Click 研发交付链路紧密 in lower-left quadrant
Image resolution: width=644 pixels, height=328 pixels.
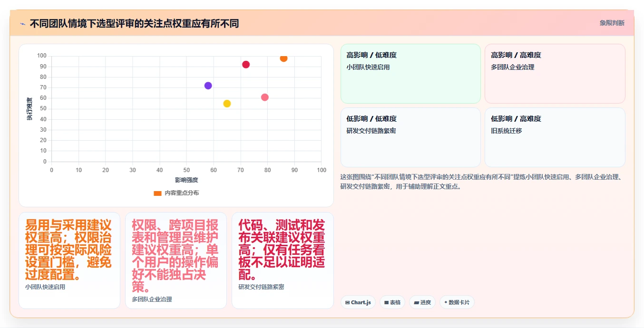pos(371,131)
